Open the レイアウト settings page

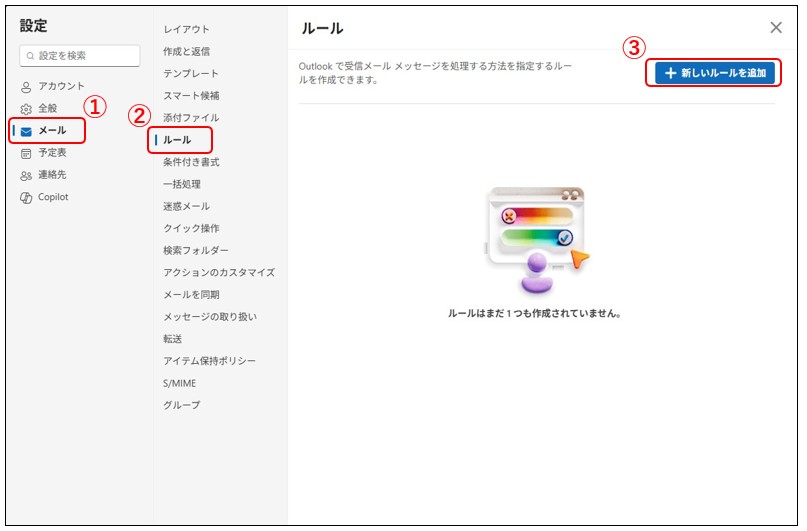(187, 29)
